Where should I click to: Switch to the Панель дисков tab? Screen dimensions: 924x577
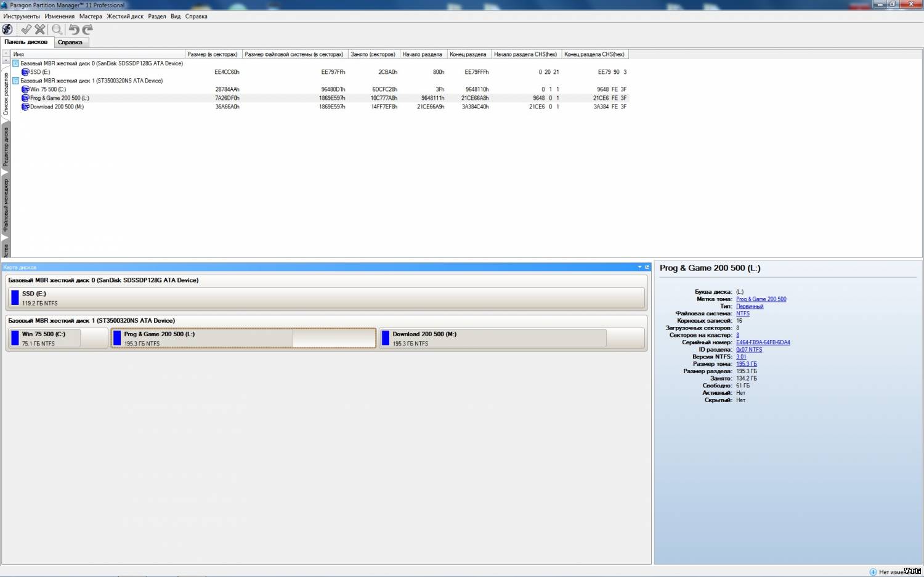[26, 42]
